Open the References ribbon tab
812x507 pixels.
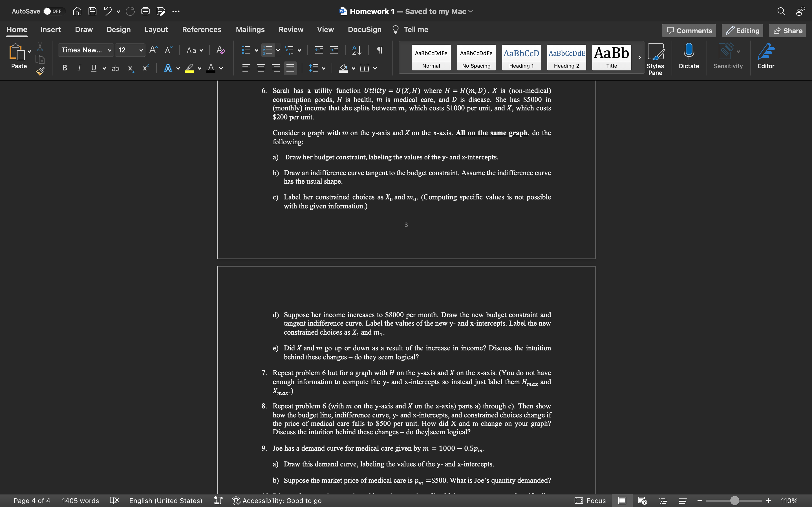202,30
